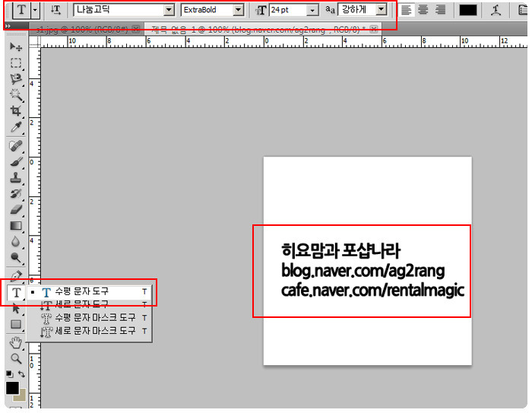Switch to the s1.jpg document tab
This screenshot has width=532, height=413.
click(x=82, y=30)
